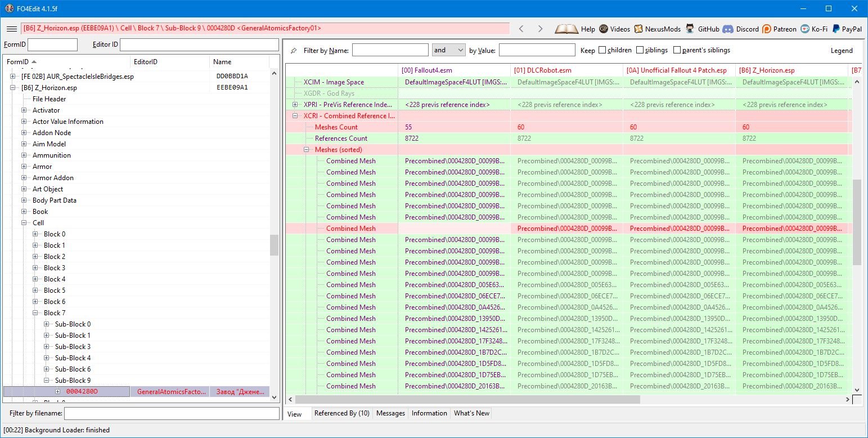Screen dimensions: 868x438
Task: Click the pin icon beside Filter by Name
Action: (294, 51)
